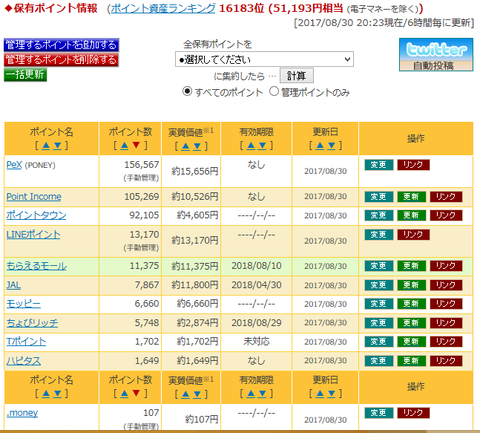Open the .money link
The width and height of the screenshot is (480, 433).
click(x=22, y=413)
